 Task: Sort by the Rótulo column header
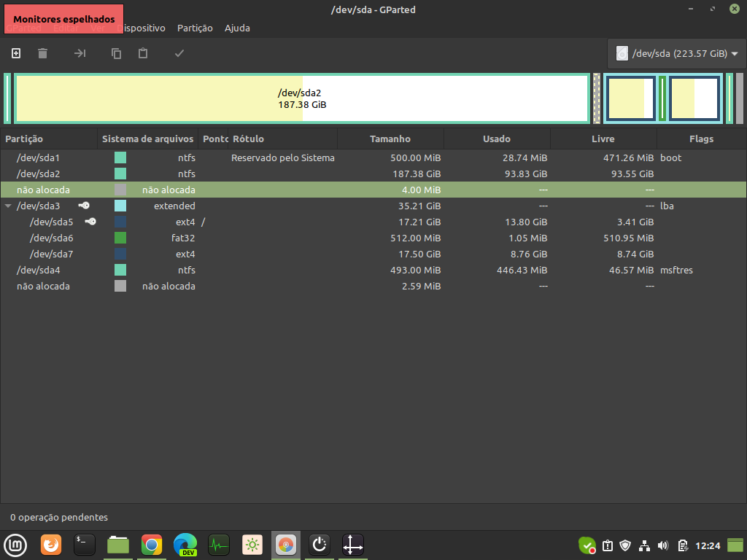[283, 139]
